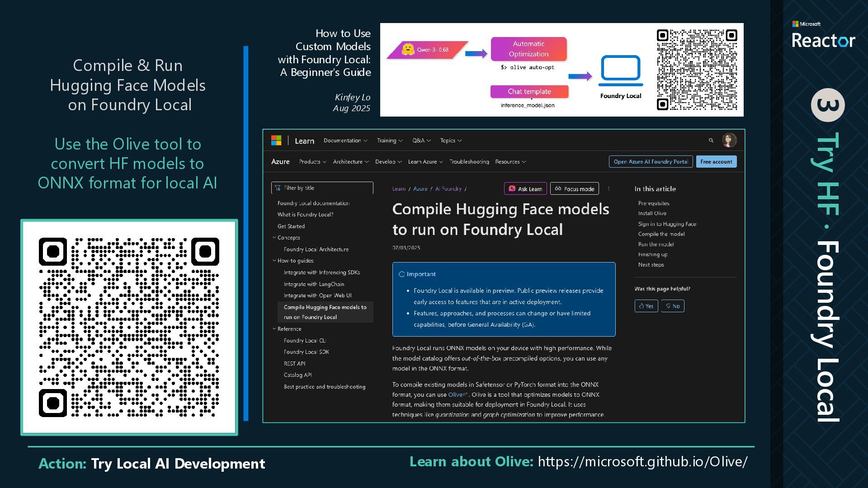Open REST API reference
Viewport: 868px width, 488px height.
point(294,364)
